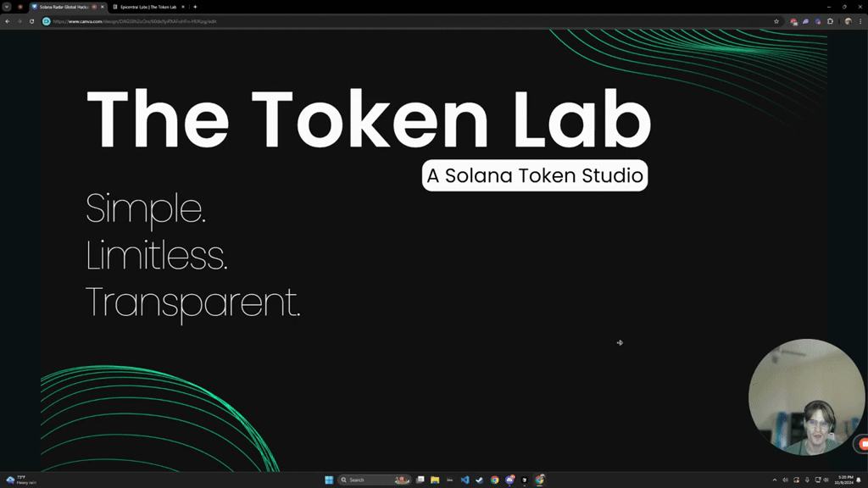Image resolution: width=868 pixels, height=488 pixels.
Task: Go forward to the next page
Action: pos(19,21)
